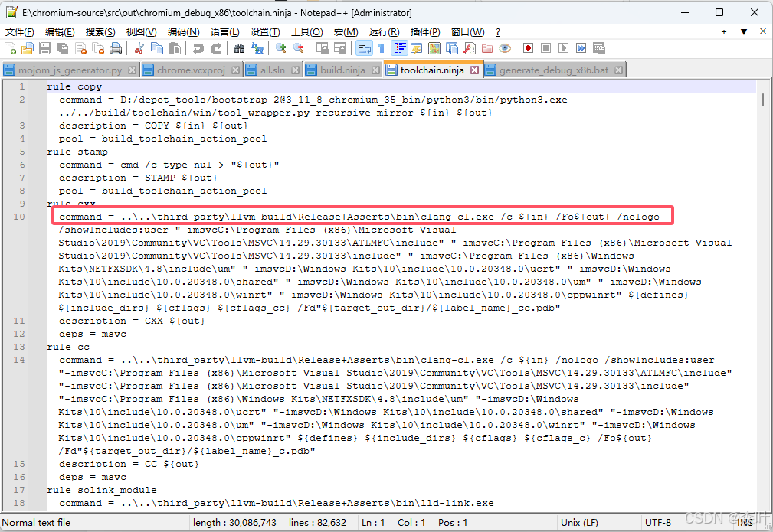Click Unix (LF) line ending status field
Screen dimensions: 773x532
[x=579, y=523]
